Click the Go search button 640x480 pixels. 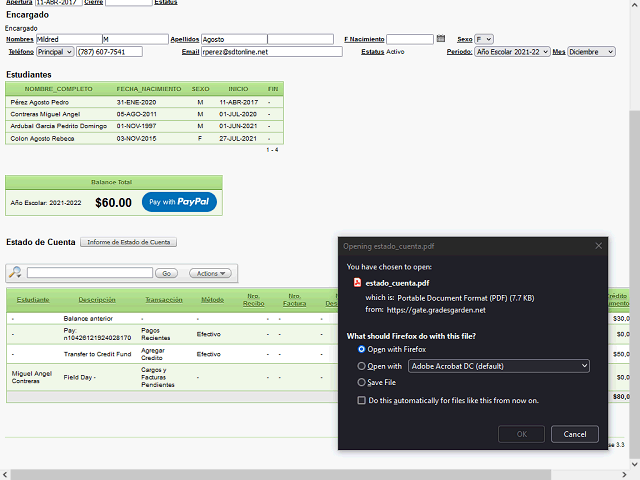(x=167, y=273)
